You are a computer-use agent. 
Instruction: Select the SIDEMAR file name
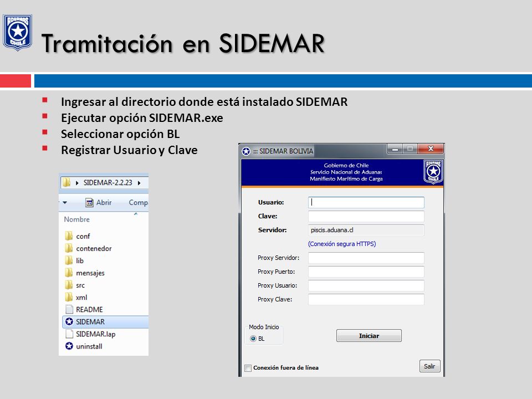click(90, 321)
